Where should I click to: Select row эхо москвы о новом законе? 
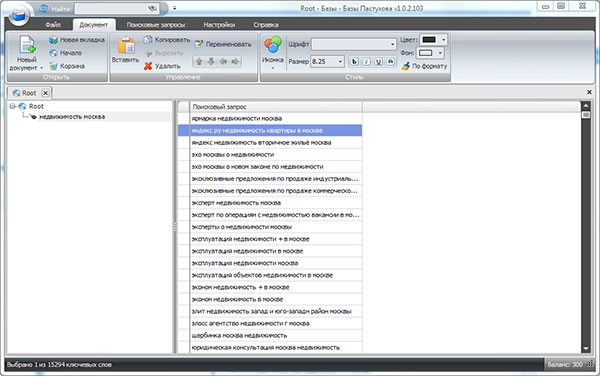(276, 167)
